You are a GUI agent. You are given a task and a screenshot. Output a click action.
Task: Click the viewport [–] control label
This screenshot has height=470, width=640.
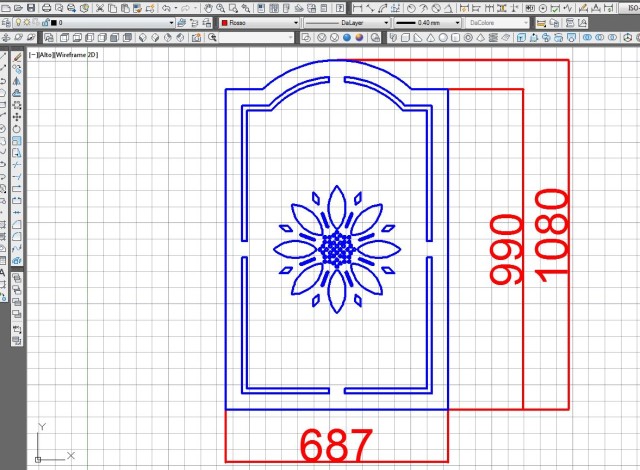click(32, 56)
